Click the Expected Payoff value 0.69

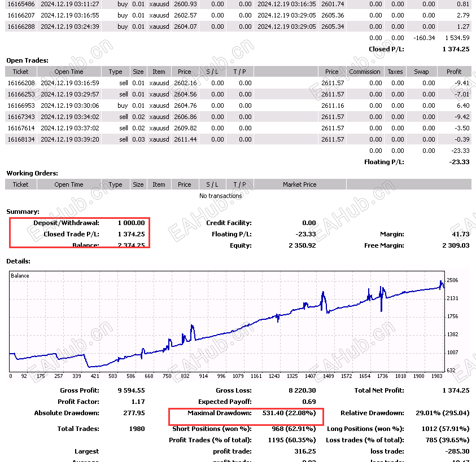(x=309, y=401)
